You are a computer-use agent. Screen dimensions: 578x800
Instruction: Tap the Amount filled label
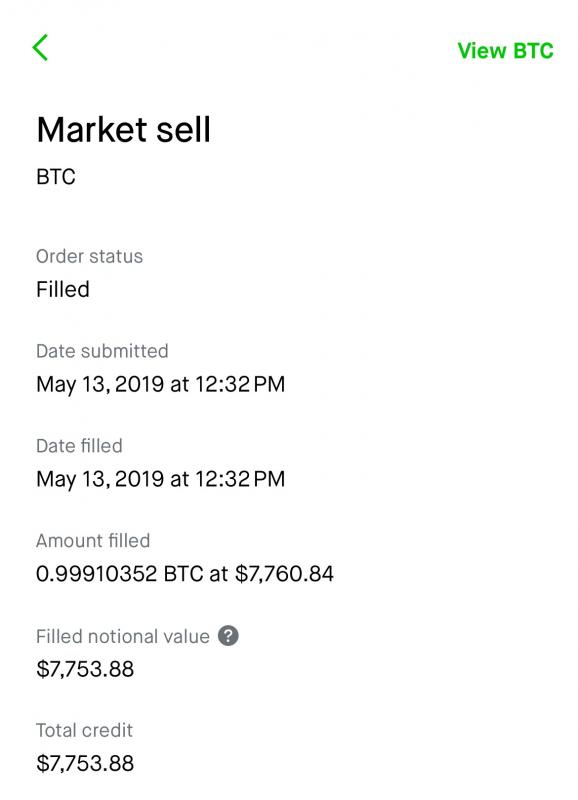[x=93, y=541]
